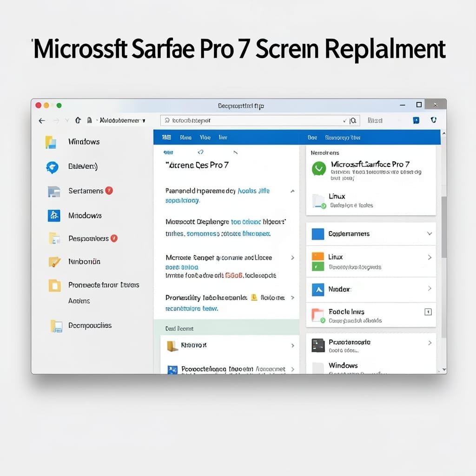Image resolution: width=476 pixels, height=476 pixels.
Task: Click the Foncle Inws file icon
Action: [318, 316]
